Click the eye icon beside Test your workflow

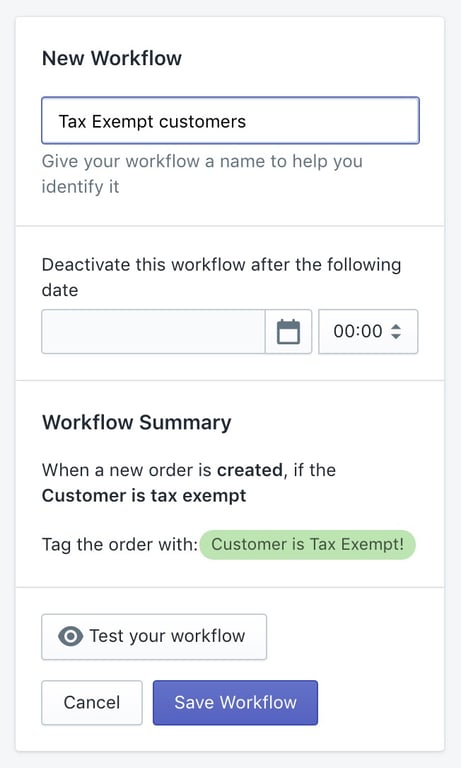point(71,636)
